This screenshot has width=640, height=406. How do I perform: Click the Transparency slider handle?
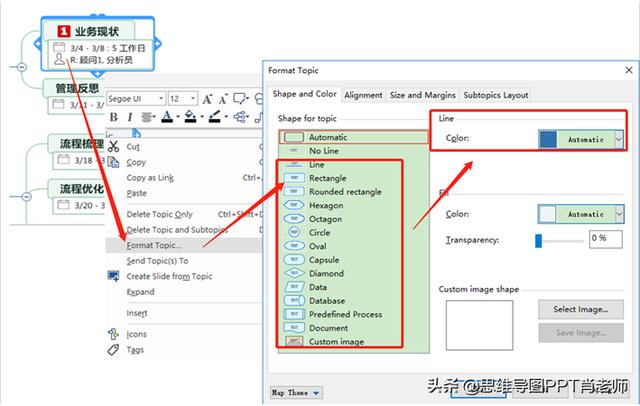tap(538, 241)
